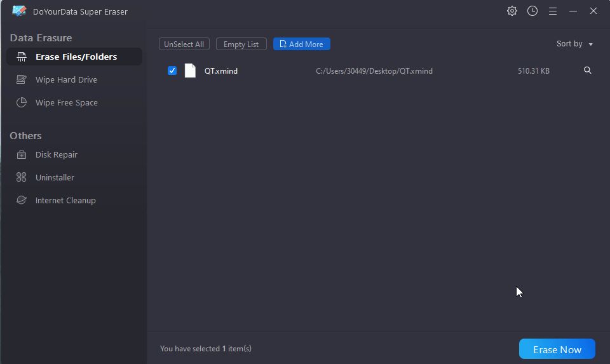The height and width of the screenshot is (364, 610).
Task: Open erase history clock icon
Action: pyautogui.click(x=532, y=11)
